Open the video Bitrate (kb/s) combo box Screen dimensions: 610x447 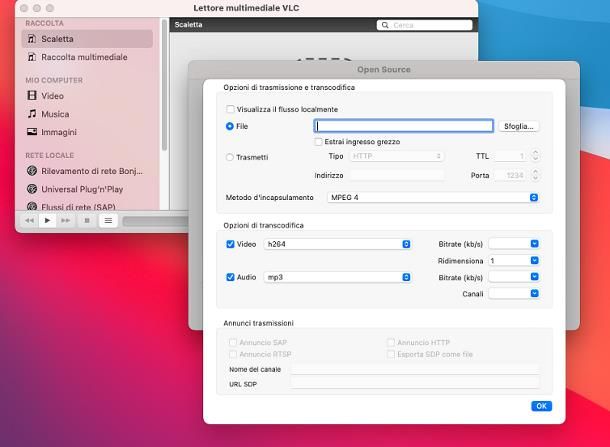click(514, 244)
